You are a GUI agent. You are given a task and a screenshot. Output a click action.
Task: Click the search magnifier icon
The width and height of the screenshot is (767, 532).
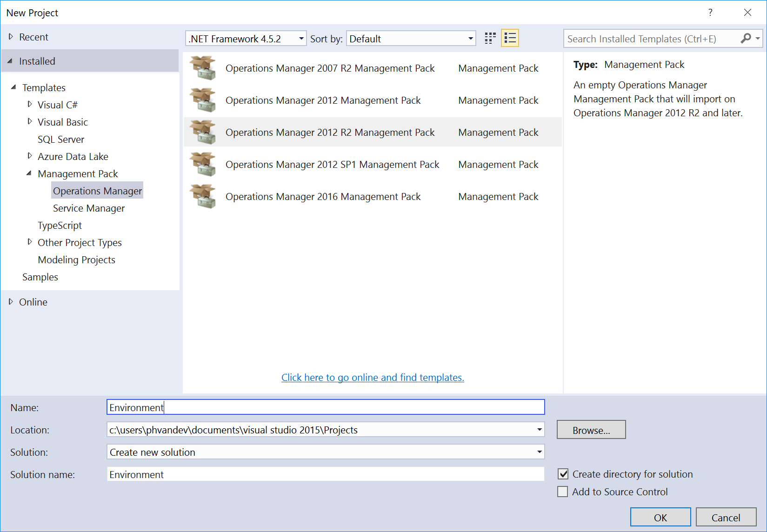click(746, 39)
